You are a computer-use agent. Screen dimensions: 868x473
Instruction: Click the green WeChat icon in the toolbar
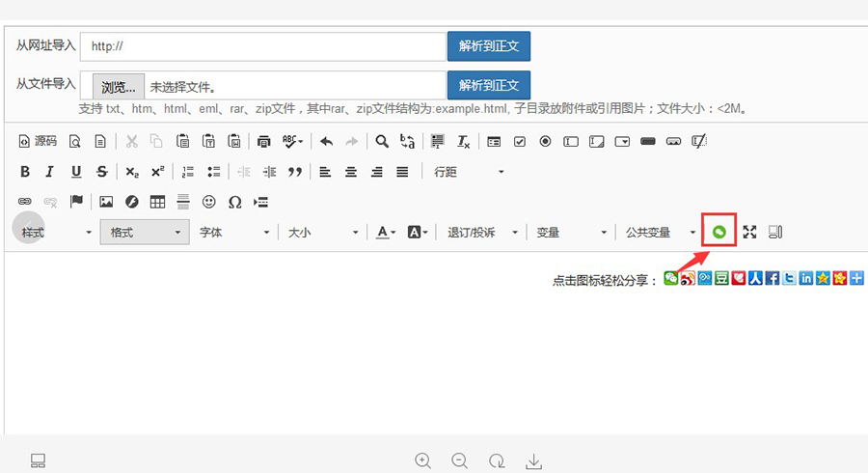[719, 232]
